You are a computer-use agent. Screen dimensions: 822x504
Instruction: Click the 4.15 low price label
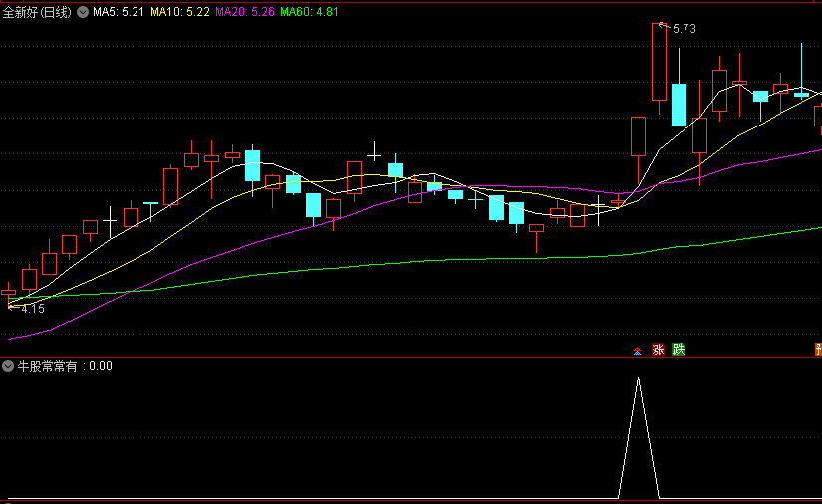33,309
